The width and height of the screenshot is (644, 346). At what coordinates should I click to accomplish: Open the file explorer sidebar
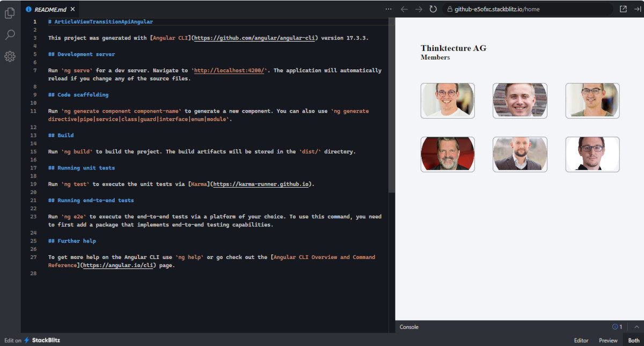(10, 13)
